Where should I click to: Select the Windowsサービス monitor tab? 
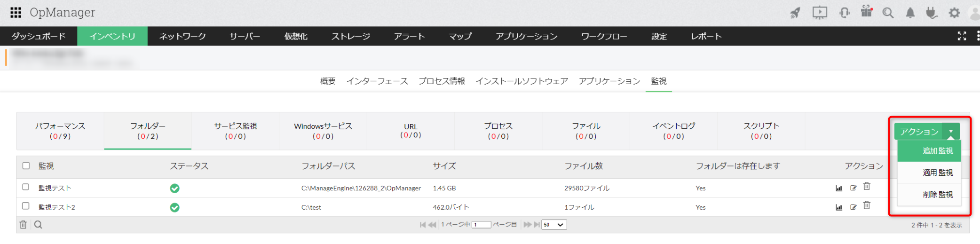tap(323, 131)
